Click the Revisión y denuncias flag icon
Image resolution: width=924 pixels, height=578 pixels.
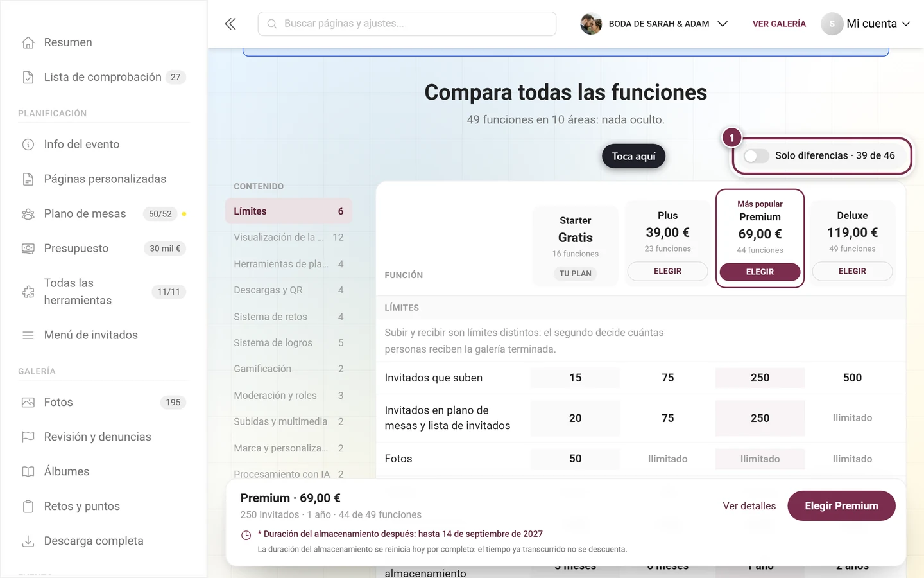pos(28,437)
